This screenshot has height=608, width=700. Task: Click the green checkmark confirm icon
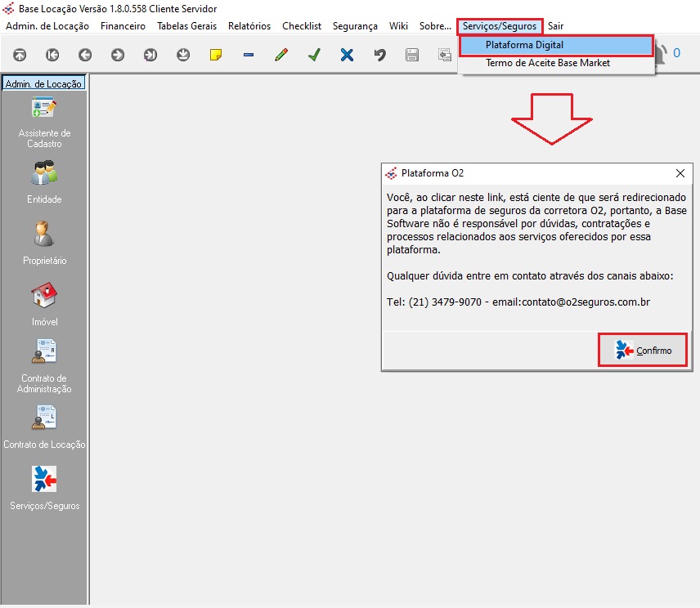[x=314, y=55]
